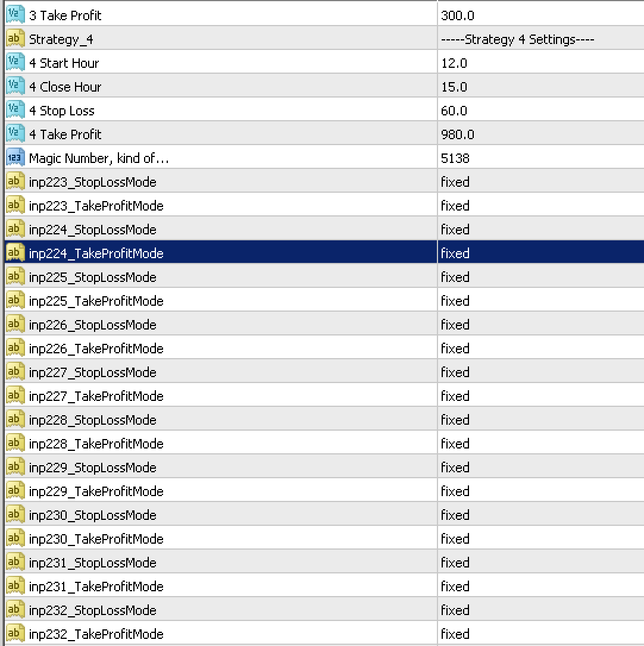This screenshot has height=646, width=644.
Task: Click the icon beside inp228_TakeProfitMode
Action: (x=15, y=443)
